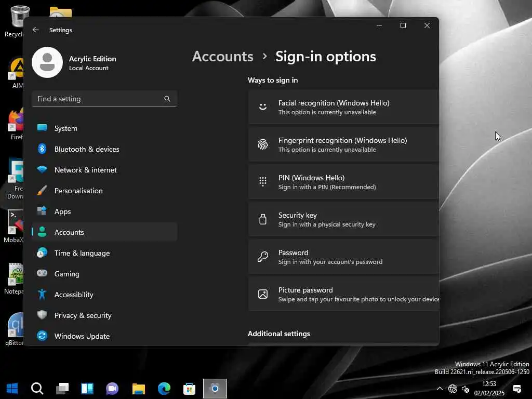Click the search magnifier in Find a setting
Screen dimensions: 532x399
click(x=167, y=99)
